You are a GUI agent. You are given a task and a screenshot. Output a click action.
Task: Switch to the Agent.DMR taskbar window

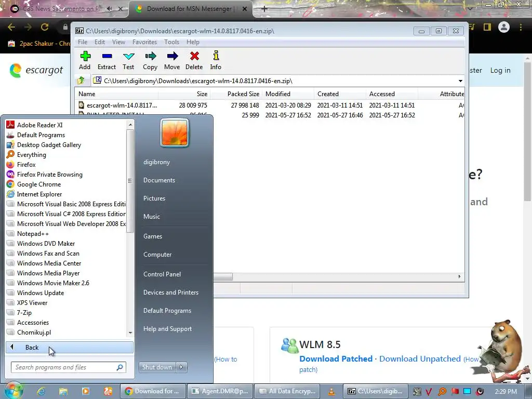220,391
